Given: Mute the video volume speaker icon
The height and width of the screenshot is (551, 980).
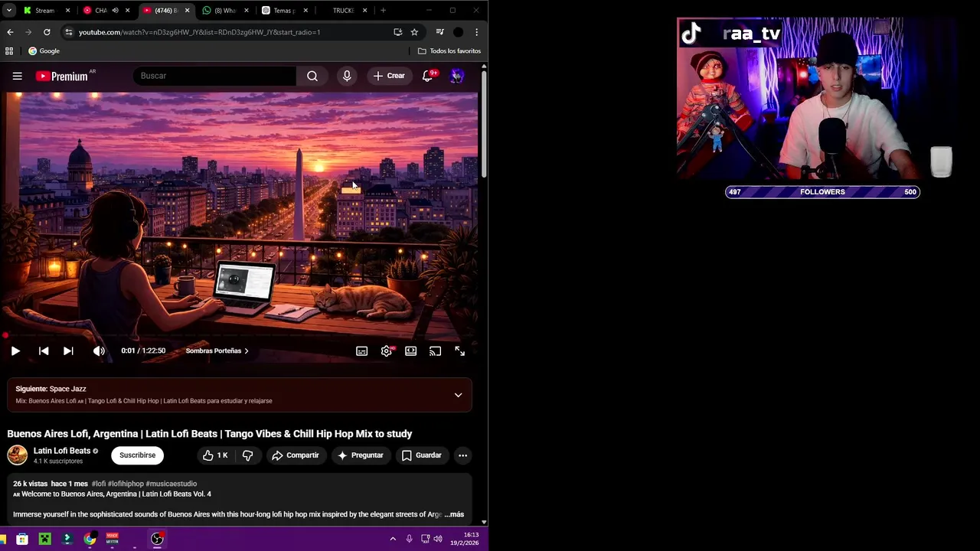Looking at the screenshot, I should (99, 350).
